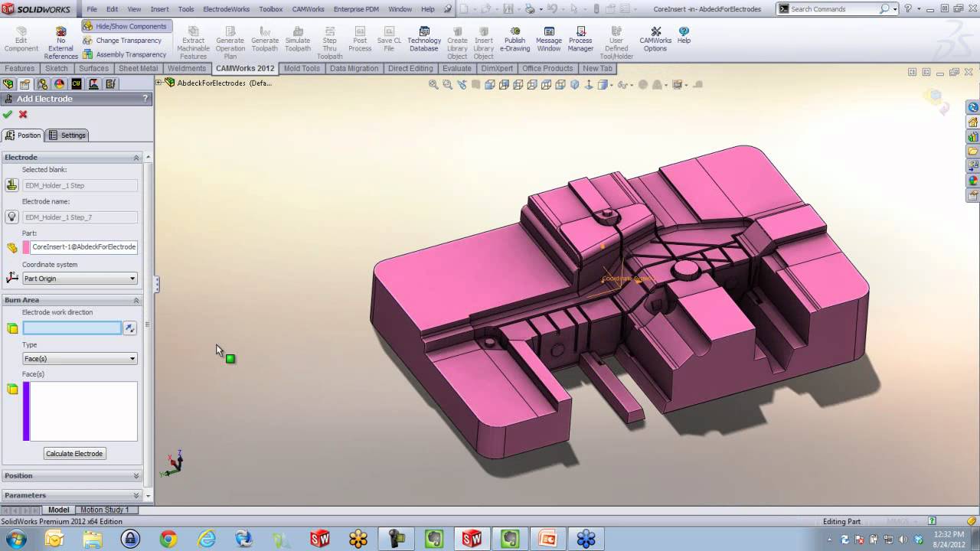Click User Defined Tool/Holder
This screenshot has width=980, height=551.
[616, 43]
